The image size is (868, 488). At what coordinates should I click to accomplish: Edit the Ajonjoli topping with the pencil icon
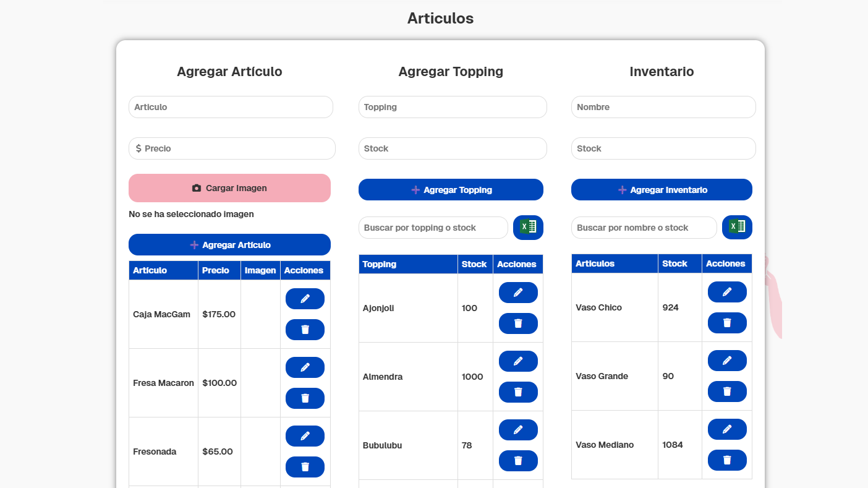point(518,292)
